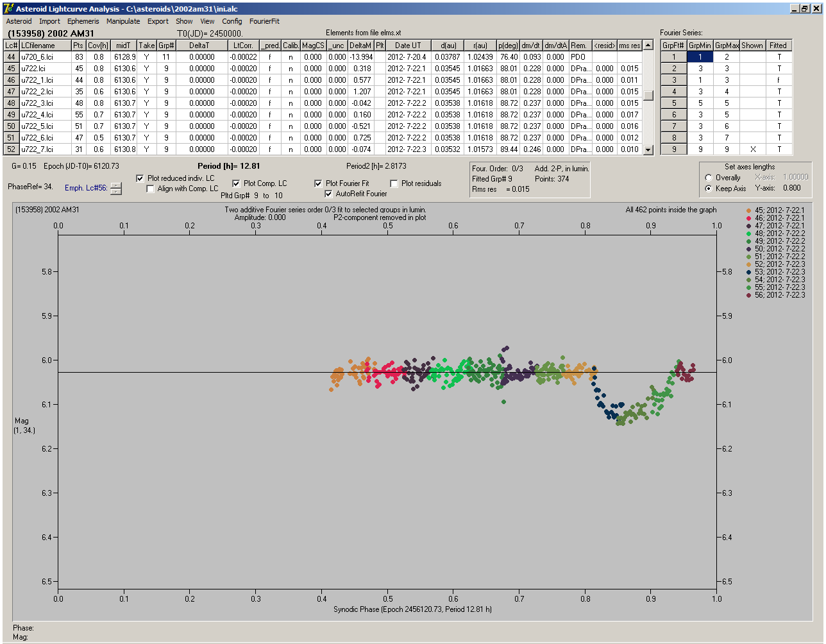Click legend entry 45; 2012-7-22.1
The image size is (826, 644).
[776, 210]
